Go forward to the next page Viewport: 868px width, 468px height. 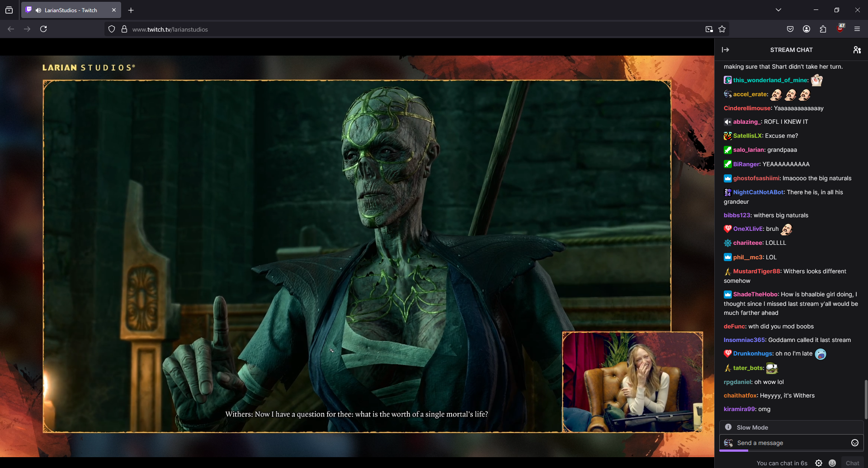tap(27, 29)
